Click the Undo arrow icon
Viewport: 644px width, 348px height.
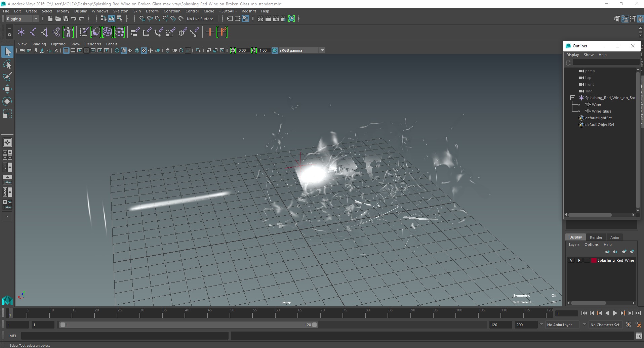[74, 19]
